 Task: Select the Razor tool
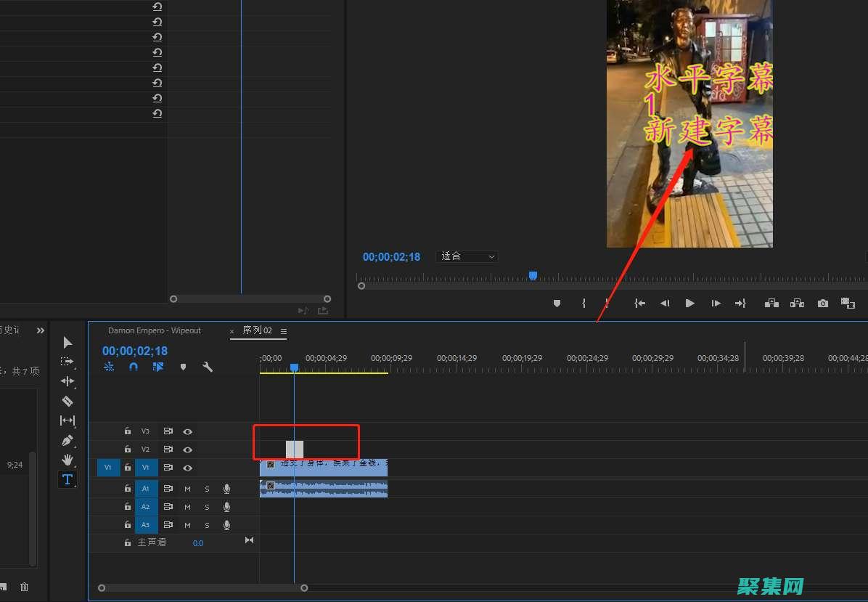pyautogui.click(x=67, y=401)
